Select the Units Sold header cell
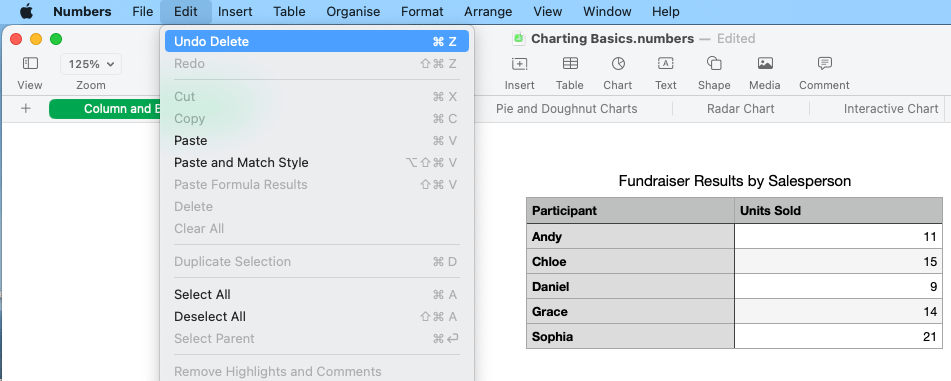The height and width of the screenshot is (381, 951). coord(838,211)
